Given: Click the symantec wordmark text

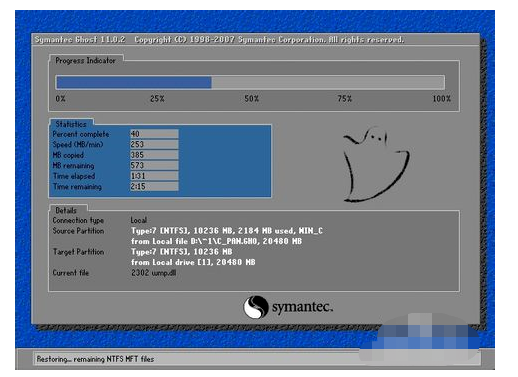Looking at the screenshot, I should coord(302,307).
